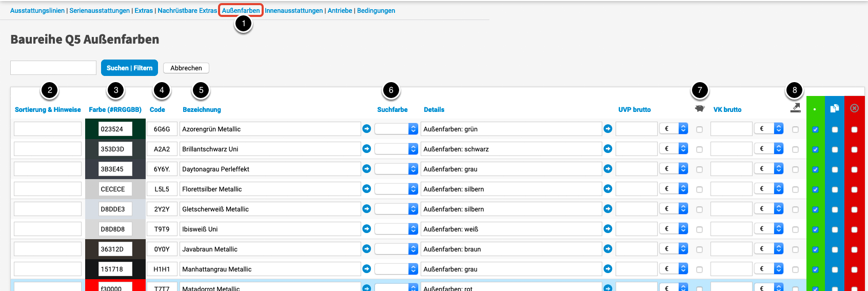Open UVP brutto currency dropdown for Gletscherweiß Metallic

(674, 209)
